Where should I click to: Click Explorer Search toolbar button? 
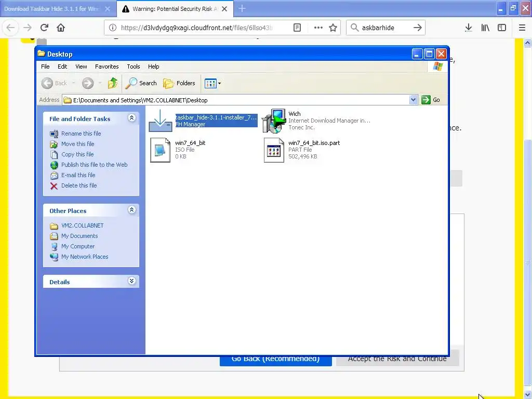141,83
